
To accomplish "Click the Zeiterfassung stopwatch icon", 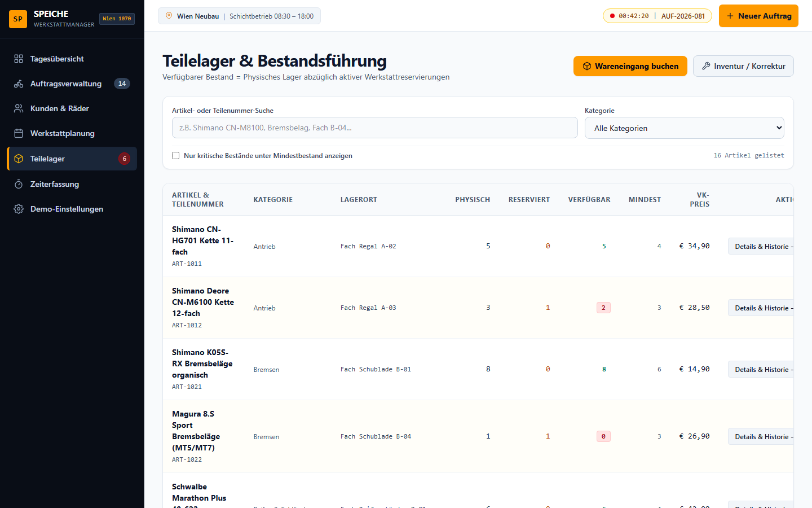I will pyautogui.click(x=19, y=184).
